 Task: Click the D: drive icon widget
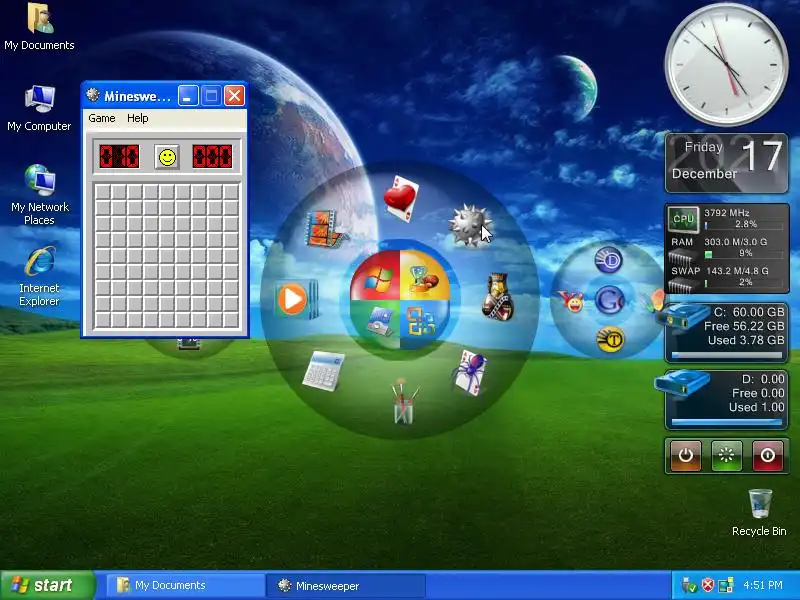tap(682, 383)
